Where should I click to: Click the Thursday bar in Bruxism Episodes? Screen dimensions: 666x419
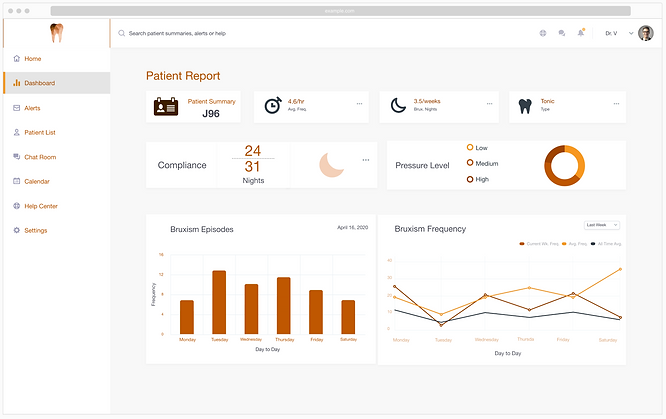pyautogui.click(x=284, y=306)
